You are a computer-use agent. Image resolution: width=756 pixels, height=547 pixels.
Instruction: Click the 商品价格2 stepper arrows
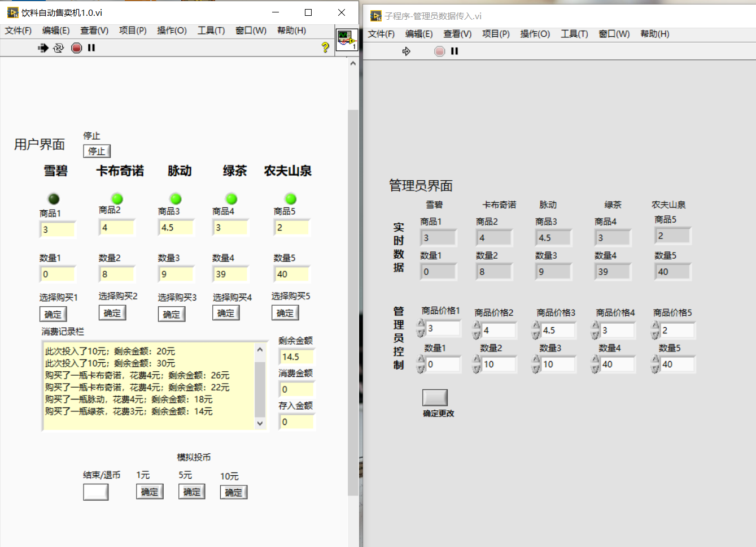(477, 330)
